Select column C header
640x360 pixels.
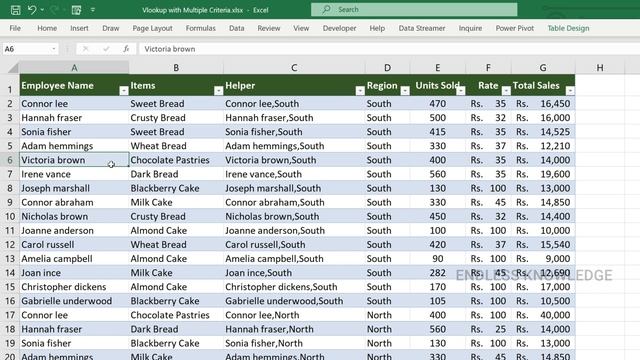294,67
